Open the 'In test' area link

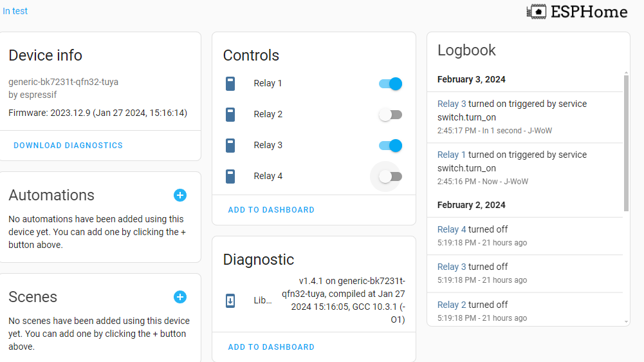(x=15, y=11)
